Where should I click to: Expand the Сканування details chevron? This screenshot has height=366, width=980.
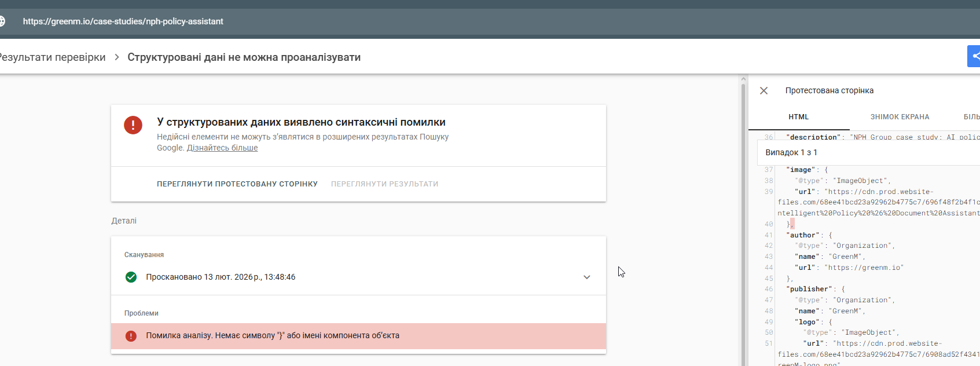586,277
